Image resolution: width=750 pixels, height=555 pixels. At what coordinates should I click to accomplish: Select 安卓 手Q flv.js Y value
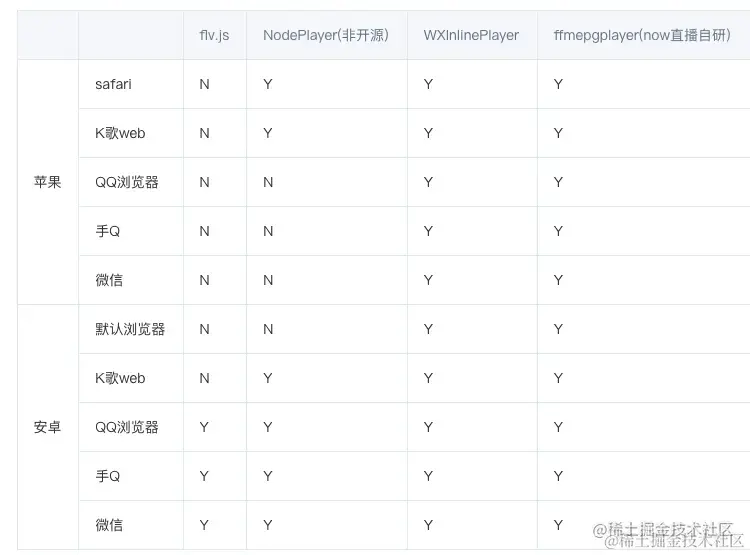pyautogui.click(x=204, y=476)
